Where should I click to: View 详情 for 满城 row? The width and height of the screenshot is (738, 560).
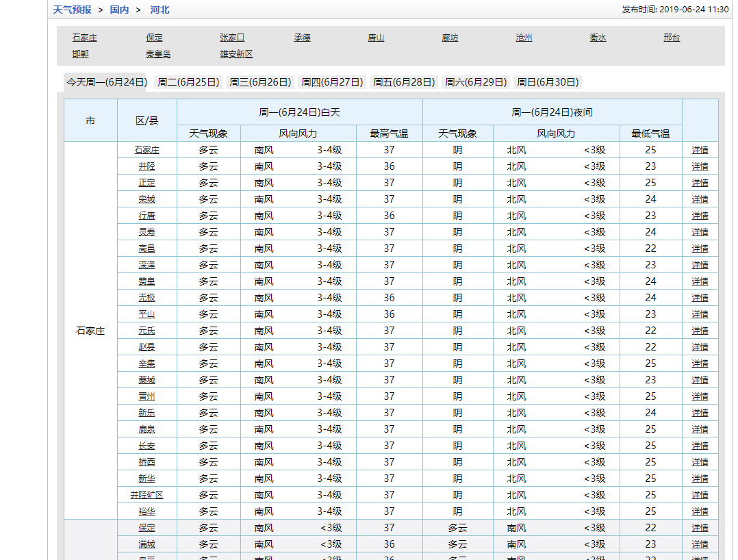(x=700, y=544)
